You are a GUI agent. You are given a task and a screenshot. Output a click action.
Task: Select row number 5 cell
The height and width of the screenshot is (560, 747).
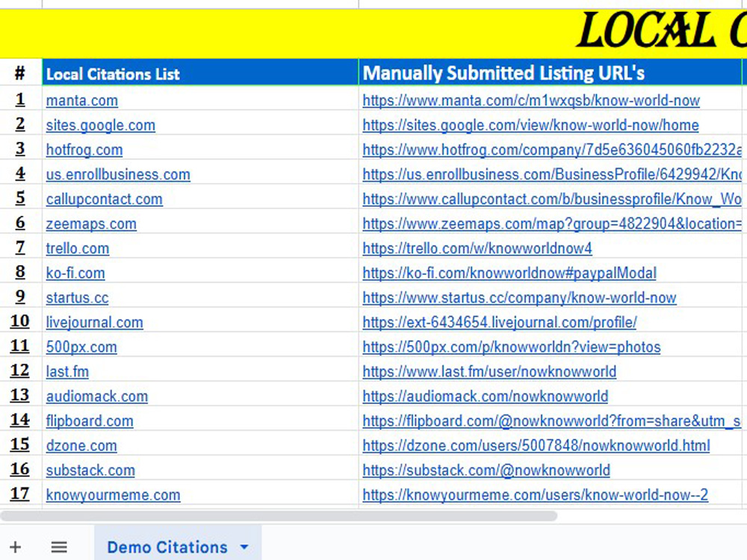(x=20, y=197)
